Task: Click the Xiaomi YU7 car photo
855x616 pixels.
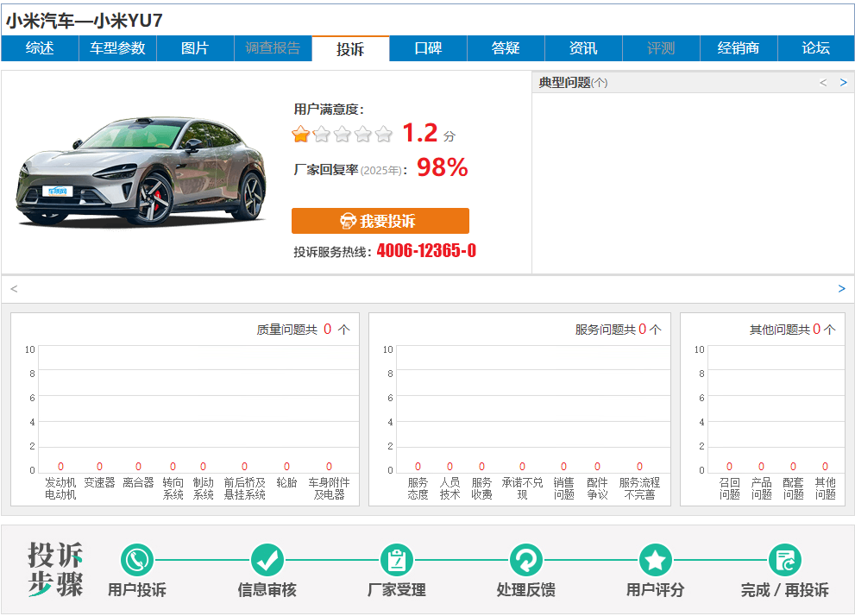Action: 142,173
